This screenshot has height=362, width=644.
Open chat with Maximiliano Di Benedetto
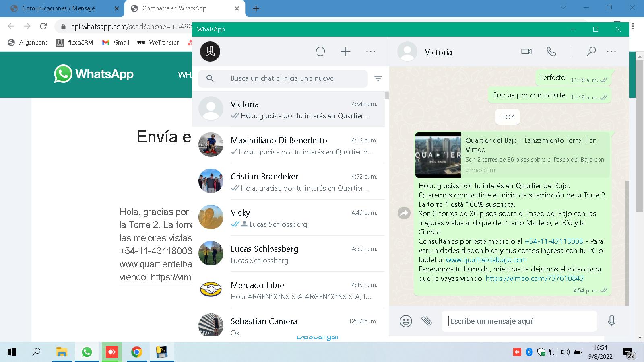288,145
